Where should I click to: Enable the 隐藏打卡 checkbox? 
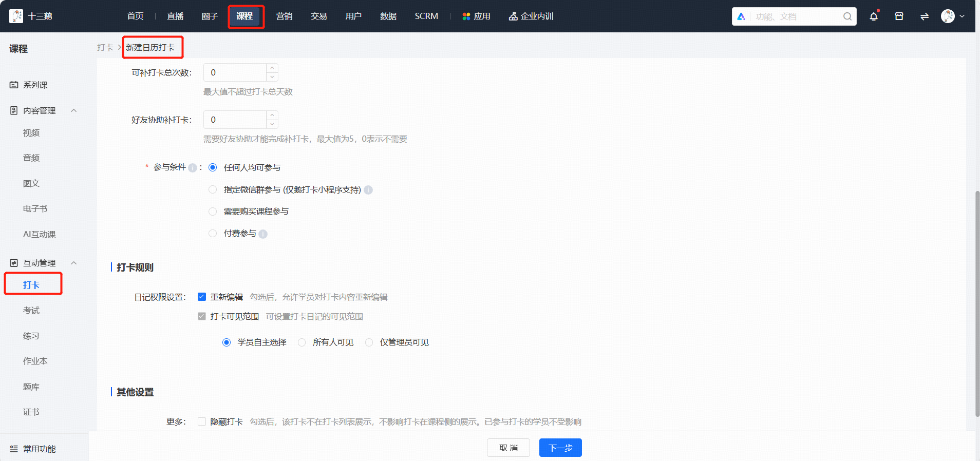(x=202, y=421)
